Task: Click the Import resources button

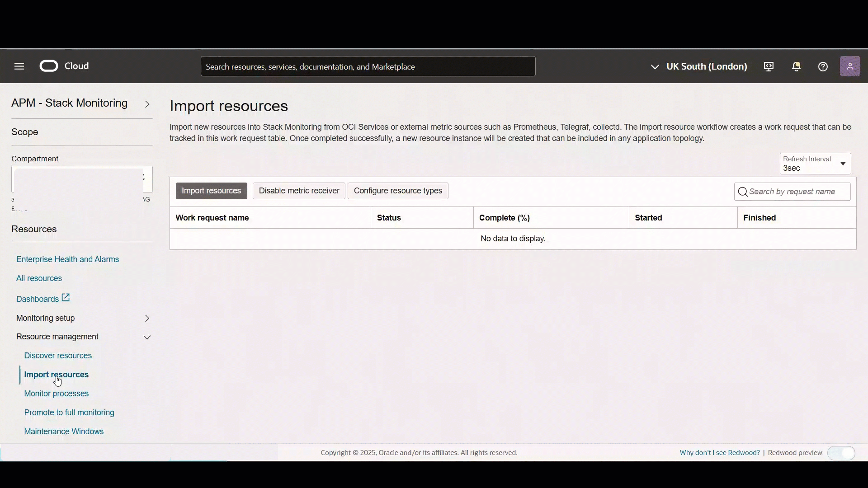Action: [211, 191]
